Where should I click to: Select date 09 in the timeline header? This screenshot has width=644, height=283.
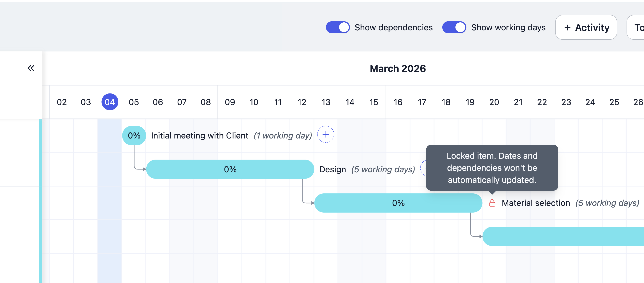coord(230,102)
